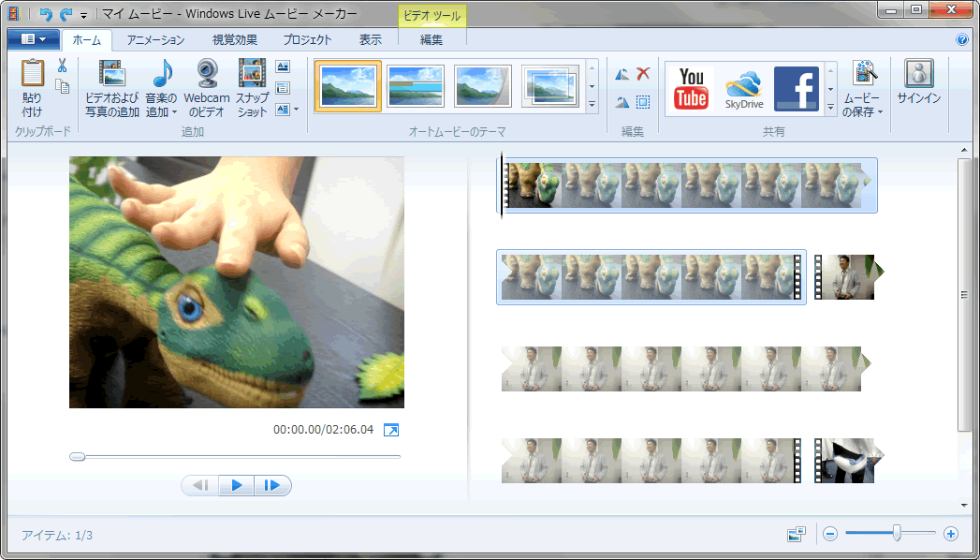Image resolution: width=980 pixels, height=560 pixels.
Task: Toggle full-screen preview below the video
Action: [391, 430]
